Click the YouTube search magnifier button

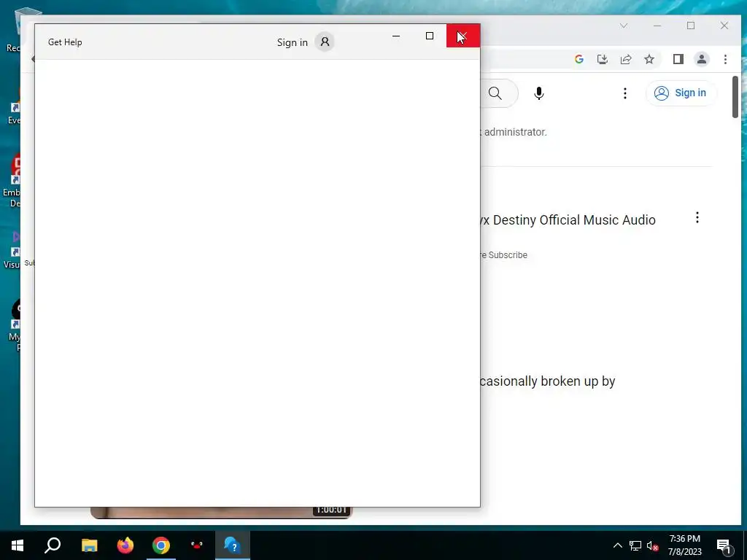[495, 93]
